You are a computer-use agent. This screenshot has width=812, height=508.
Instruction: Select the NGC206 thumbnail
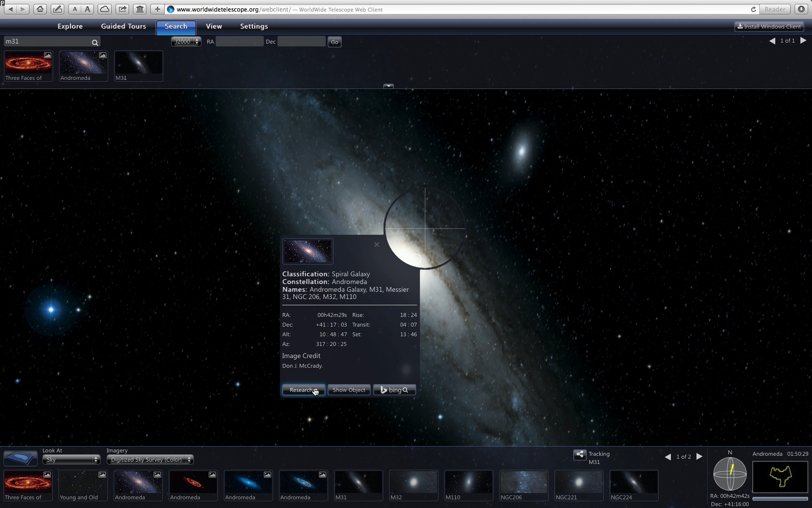click(x=523, y=485)
